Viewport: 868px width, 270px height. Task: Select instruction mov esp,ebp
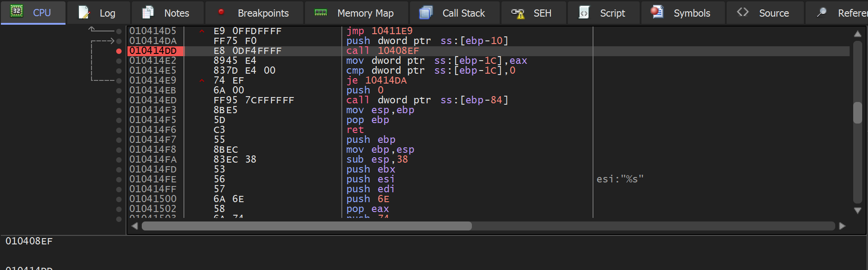point(380,111)
